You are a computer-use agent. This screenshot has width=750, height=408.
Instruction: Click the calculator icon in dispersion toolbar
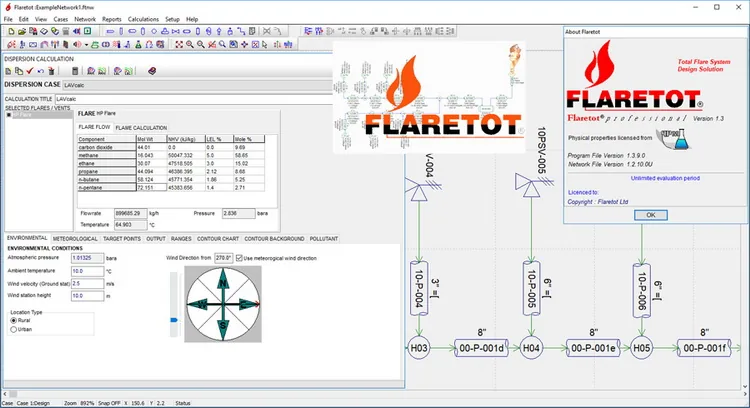point(75,71)
